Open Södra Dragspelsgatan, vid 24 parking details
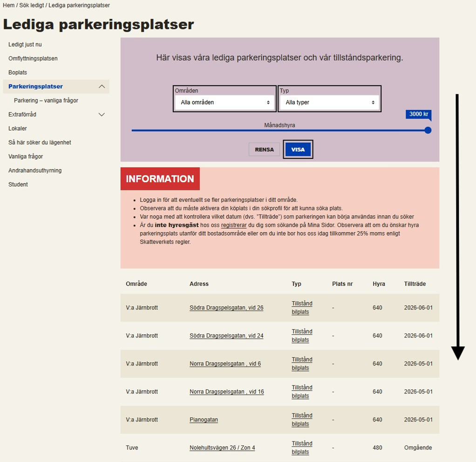 (226, 336)
